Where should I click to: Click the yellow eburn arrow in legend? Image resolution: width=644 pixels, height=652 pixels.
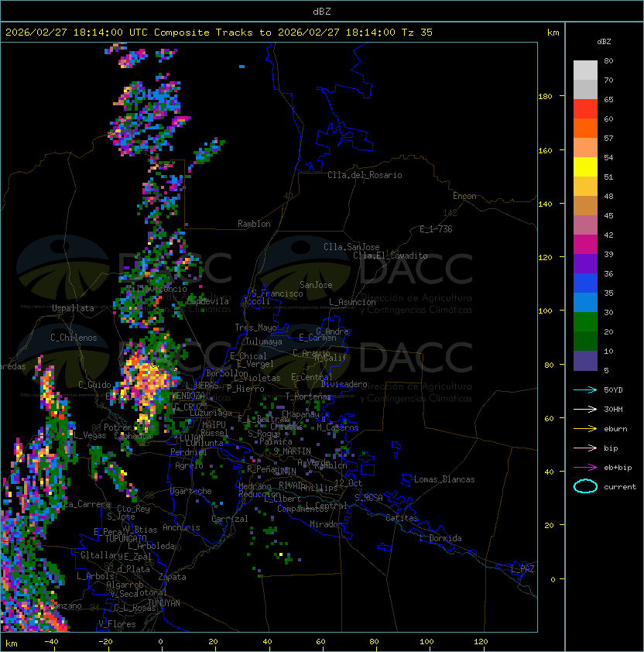(585, 429)
